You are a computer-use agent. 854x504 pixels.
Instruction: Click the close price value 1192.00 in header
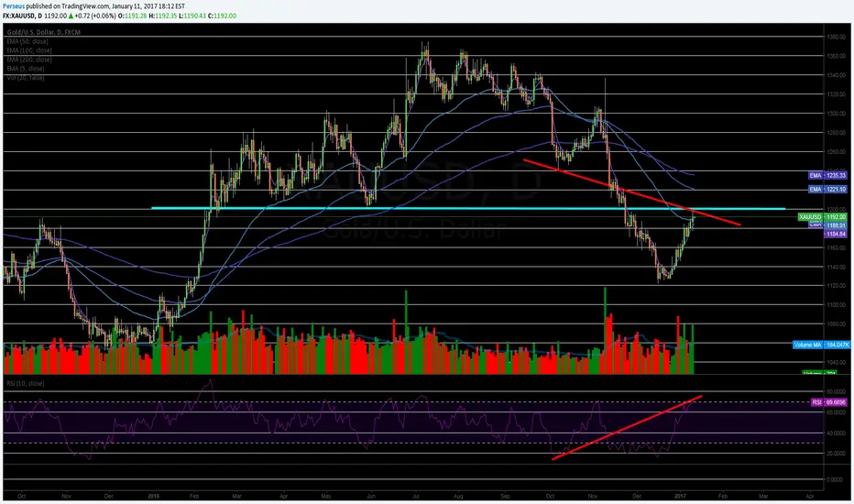point(225,16)
